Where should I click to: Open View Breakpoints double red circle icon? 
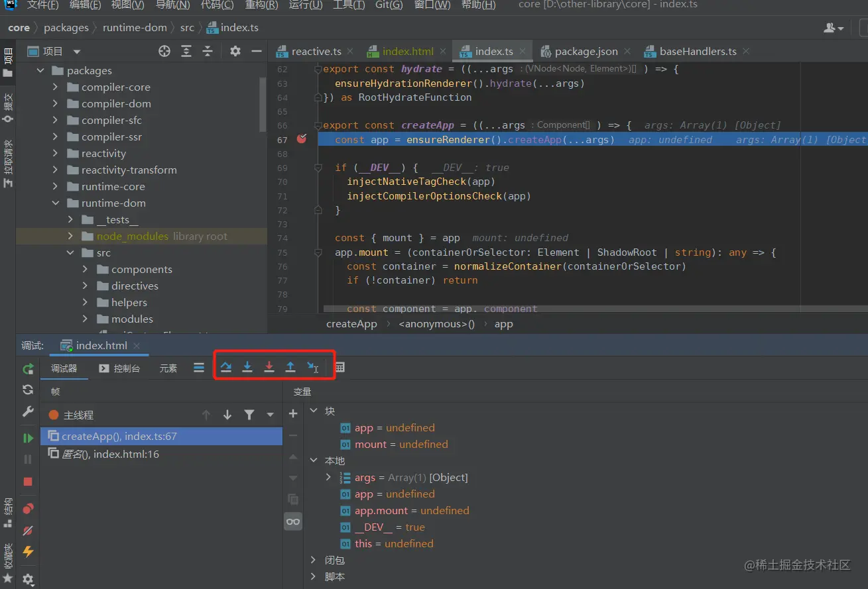[x=28, y=509]
